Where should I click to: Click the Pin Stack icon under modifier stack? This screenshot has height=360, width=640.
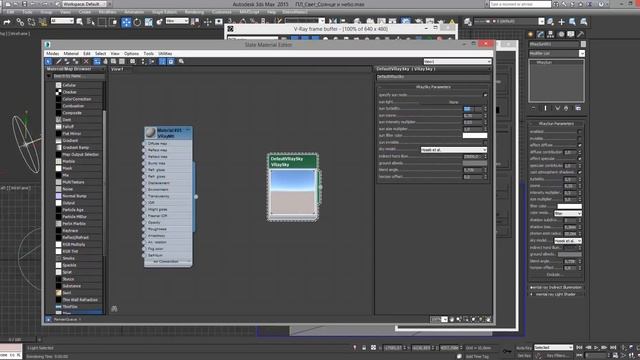click(534, 108)
